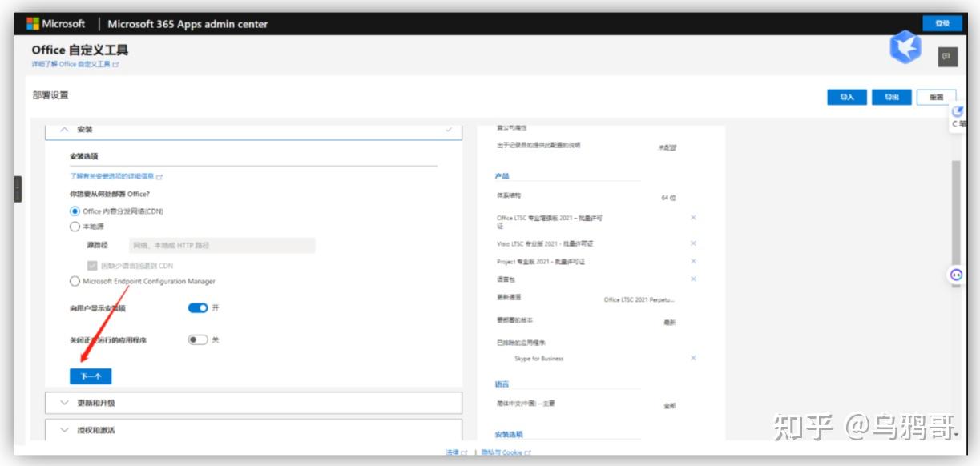Toggle 因缺少语言回退到 CDN checkbox
The width and height of the screenshot is (980, 466).
(x=92, y=265)
